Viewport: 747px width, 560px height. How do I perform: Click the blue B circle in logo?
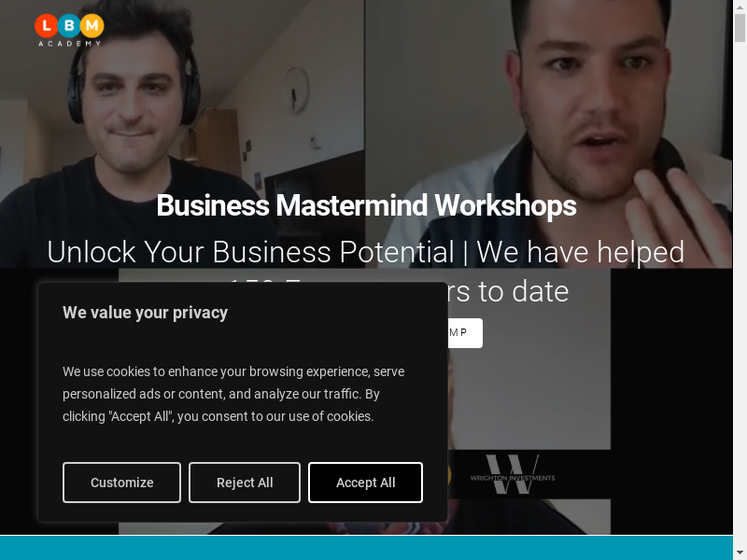[69, 26]
